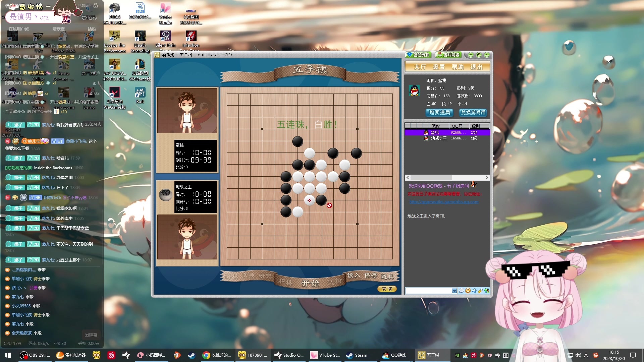This screenshot has width=644, height=362.
Task: Open the Infection Free Zone desktop icon
Action: [x=191, y=40]
